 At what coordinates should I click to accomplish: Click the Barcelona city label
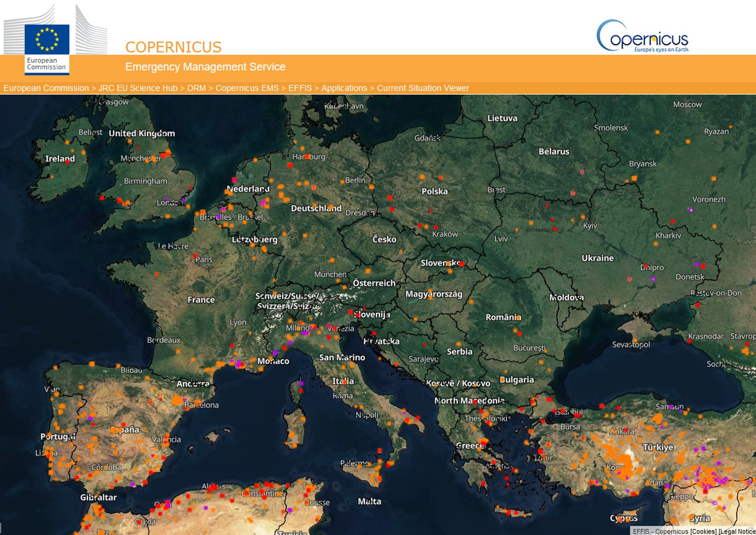tap(201, 405)
